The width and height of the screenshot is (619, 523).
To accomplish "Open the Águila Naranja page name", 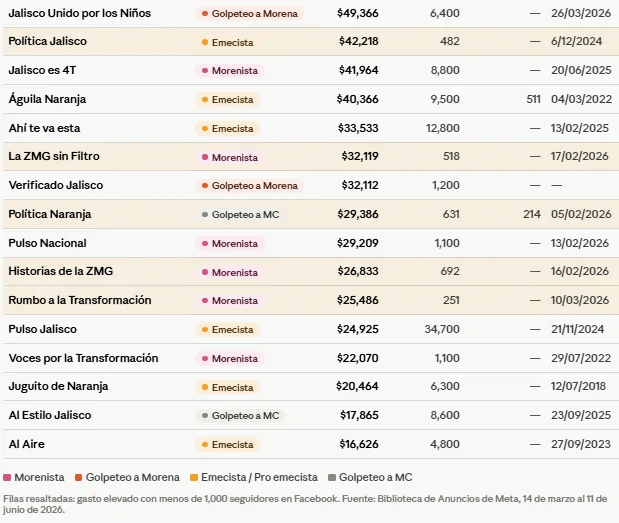I will (x=47, y=99).
